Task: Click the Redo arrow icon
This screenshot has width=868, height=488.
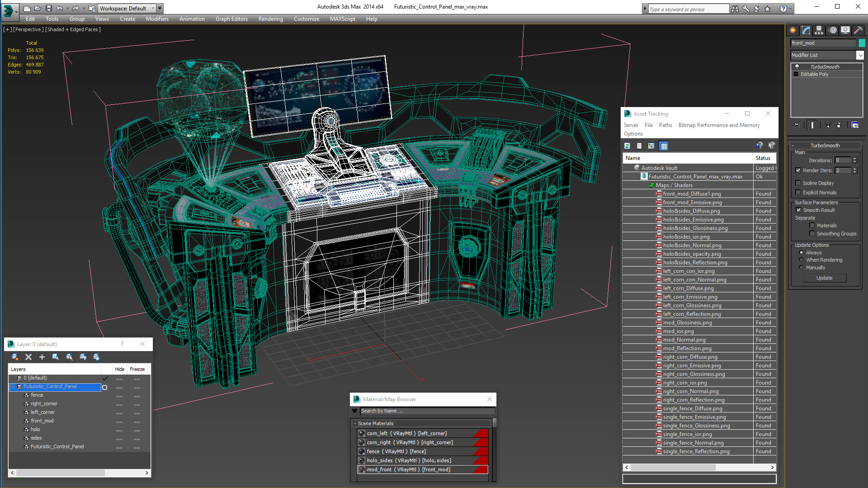Action: (x=75, y=8)
